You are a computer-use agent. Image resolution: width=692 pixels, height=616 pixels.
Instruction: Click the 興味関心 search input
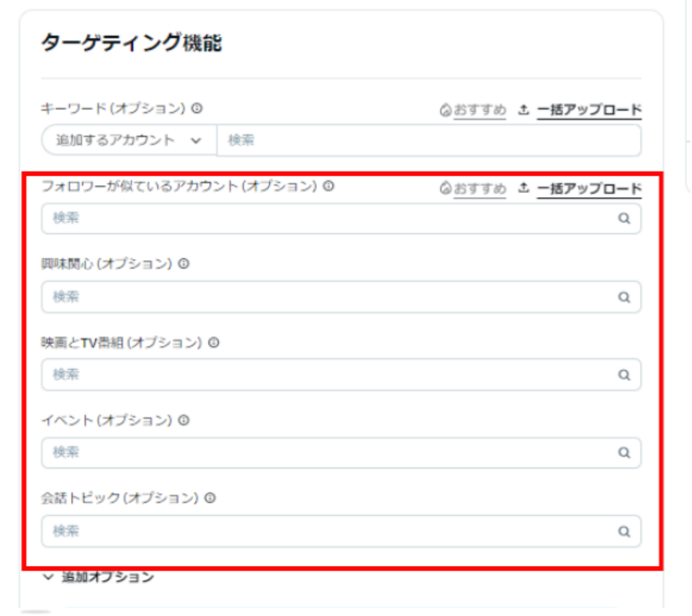coord(328,297)
